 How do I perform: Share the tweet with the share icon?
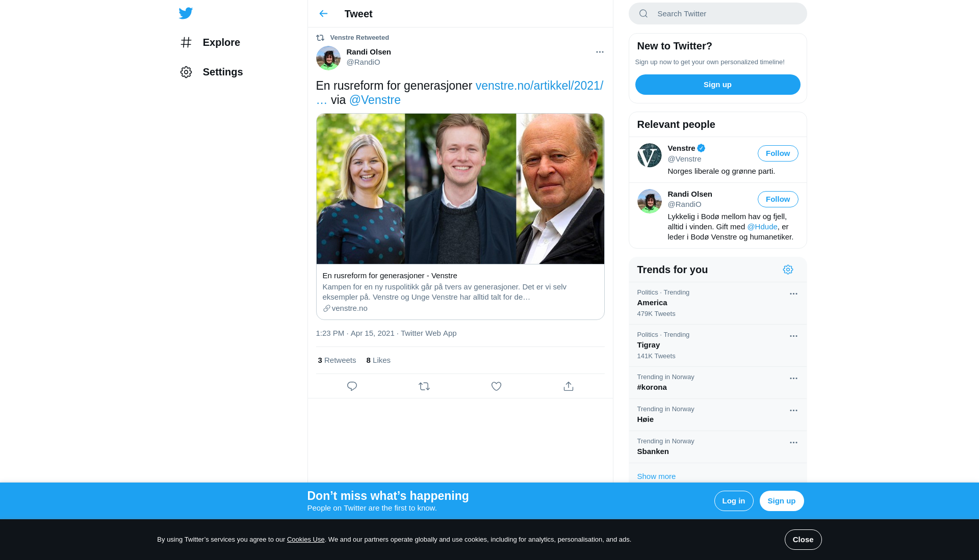tap(569, 386)
